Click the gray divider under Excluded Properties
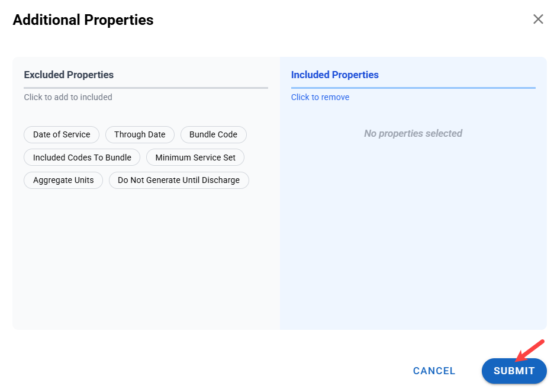The height and width of the screenshot is (392, 554). (x=146, y=88)
